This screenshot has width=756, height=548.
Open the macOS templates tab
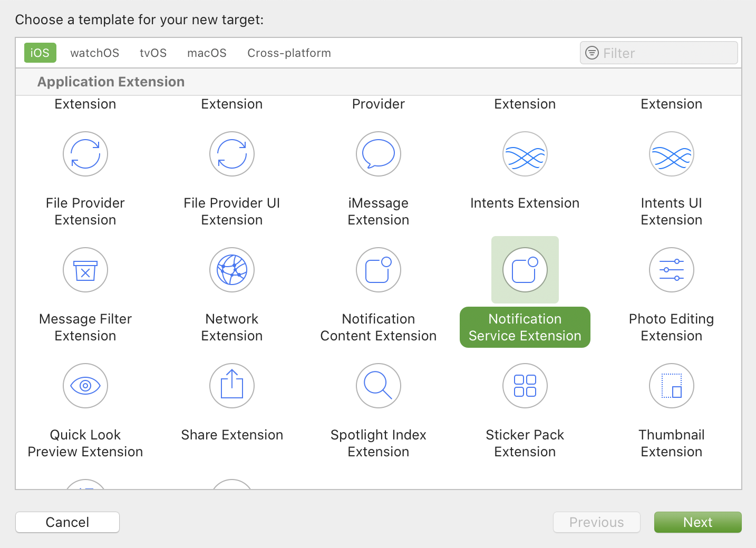click(207, 53)
